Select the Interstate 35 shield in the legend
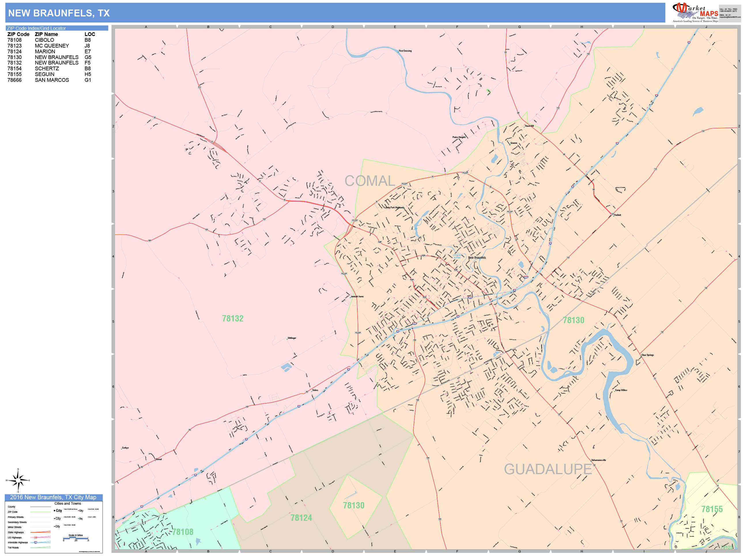Screen dimensions: 747x560 click(35, 542)
